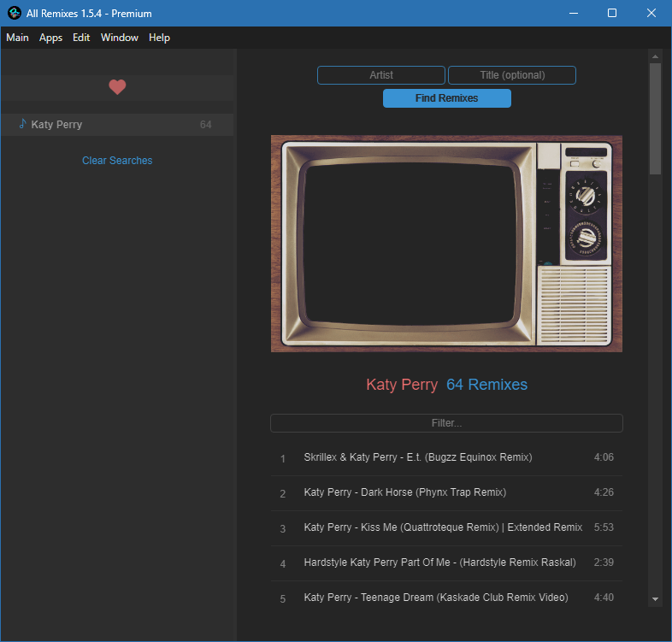This screenshot has width=672, height=642.
Task: Click the Find Remixes button
Action: point(446,98)
